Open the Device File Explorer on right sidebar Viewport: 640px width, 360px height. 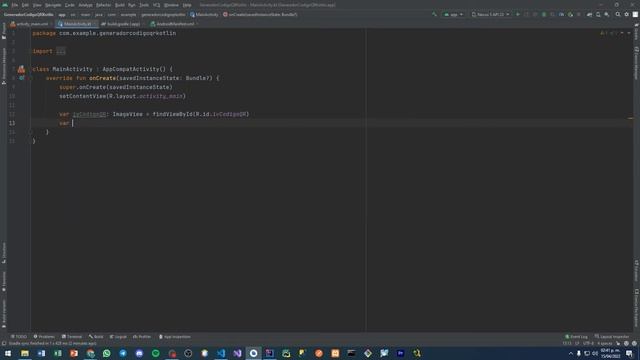click(636, 308)
